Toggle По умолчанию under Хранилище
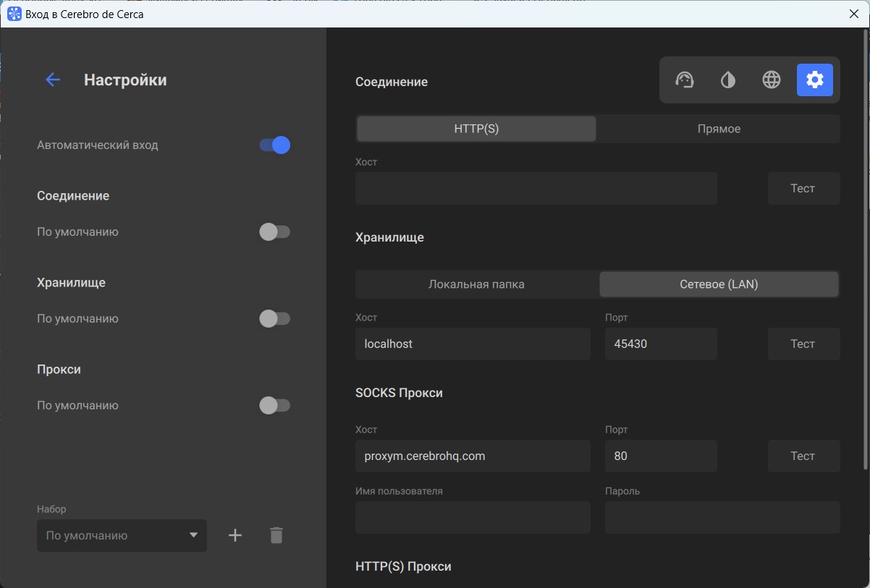 point(275,319)
